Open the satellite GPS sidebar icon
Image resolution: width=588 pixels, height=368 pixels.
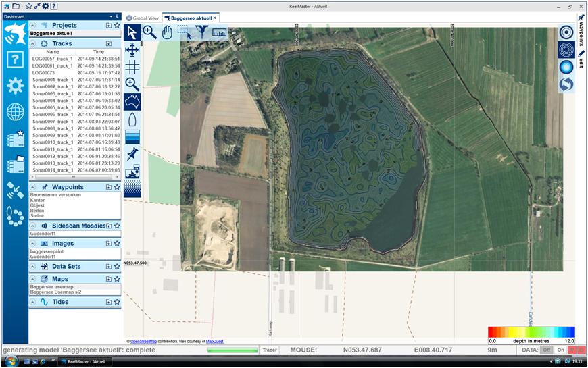15,190
